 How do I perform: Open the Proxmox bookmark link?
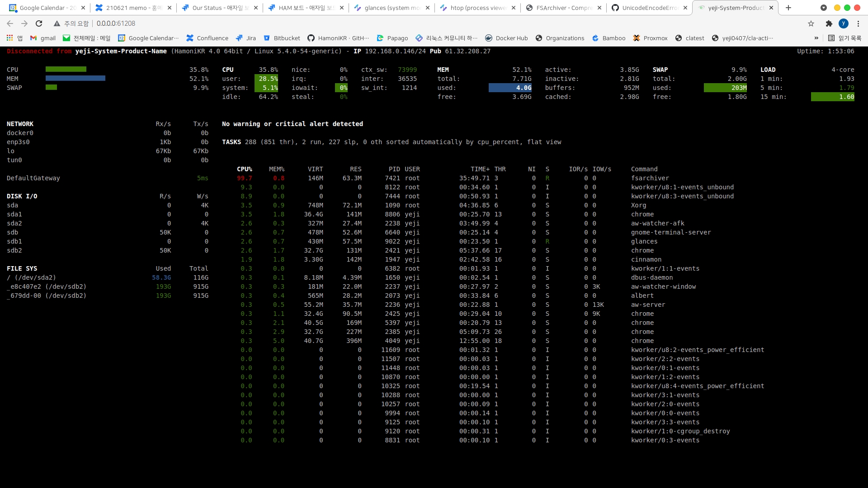click(650, 38)
